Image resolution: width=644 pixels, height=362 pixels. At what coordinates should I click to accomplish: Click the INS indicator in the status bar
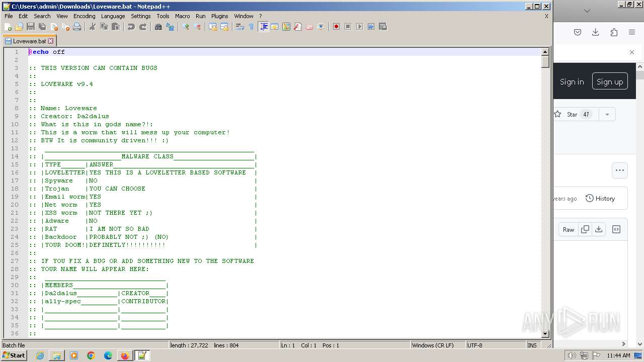(x=532, y=345)
